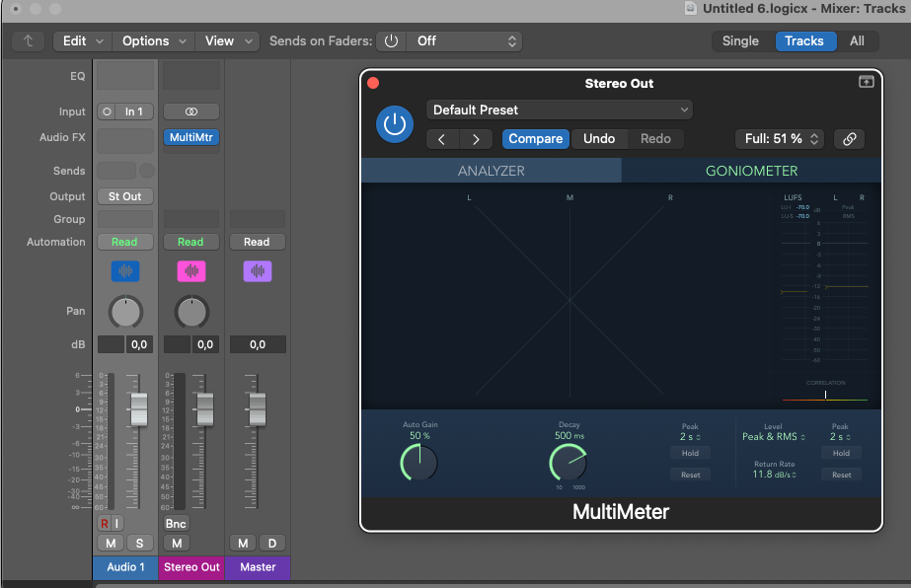
Task: Click Audio 1 blue waveform icon
Action: pyautogui.click(x=125, y=270)
